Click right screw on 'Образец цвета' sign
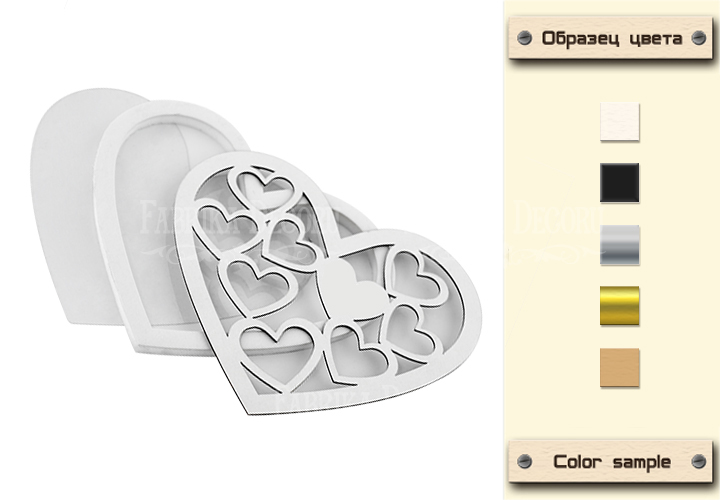 [698, 38]
